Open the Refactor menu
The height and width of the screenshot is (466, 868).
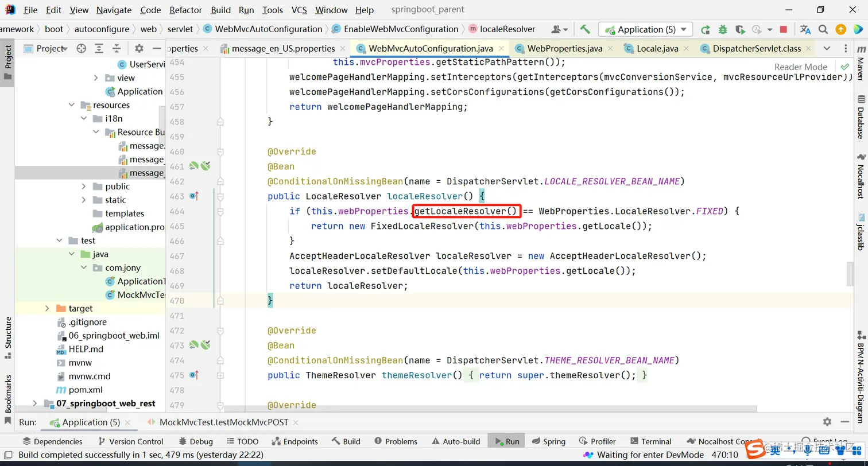click(185, 10)
